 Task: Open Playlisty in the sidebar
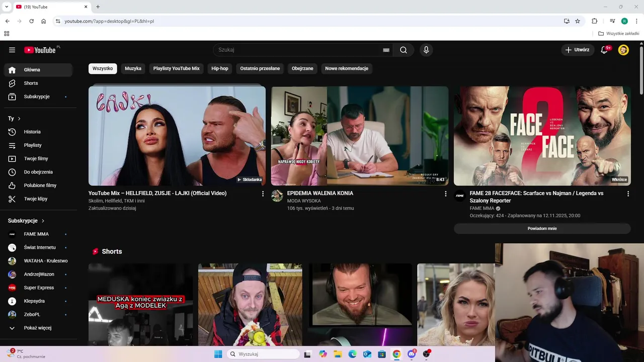38,145
